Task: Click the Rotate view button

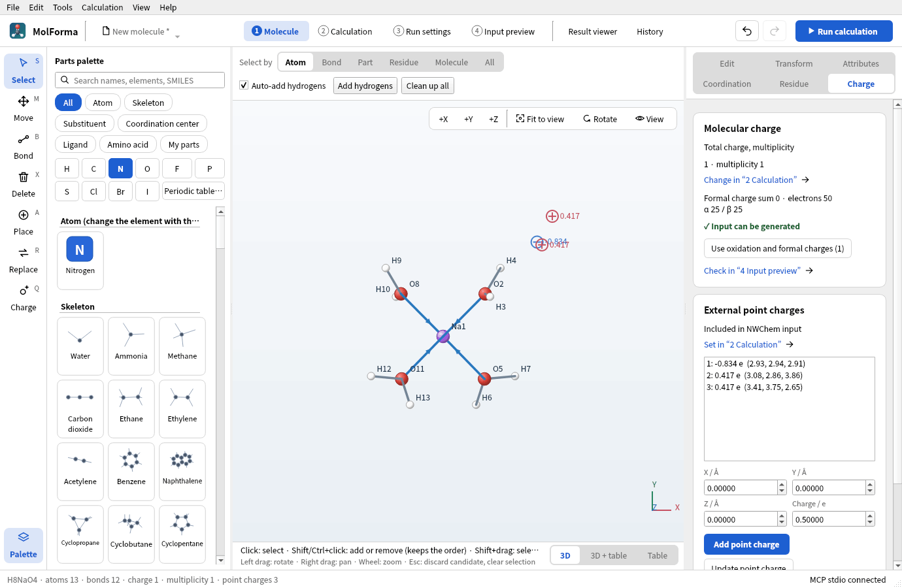Action: click(600, 119)
